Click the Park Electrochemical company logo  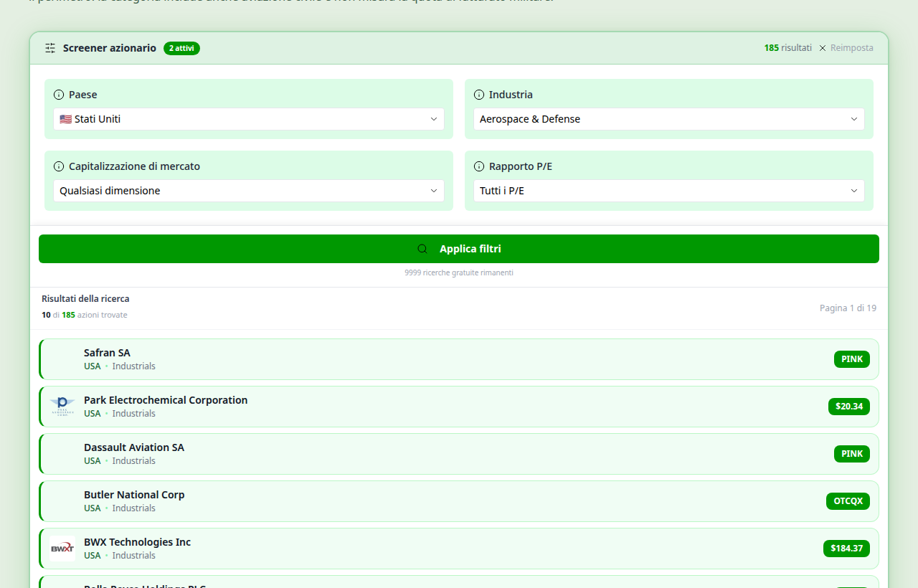coord(62,407)
